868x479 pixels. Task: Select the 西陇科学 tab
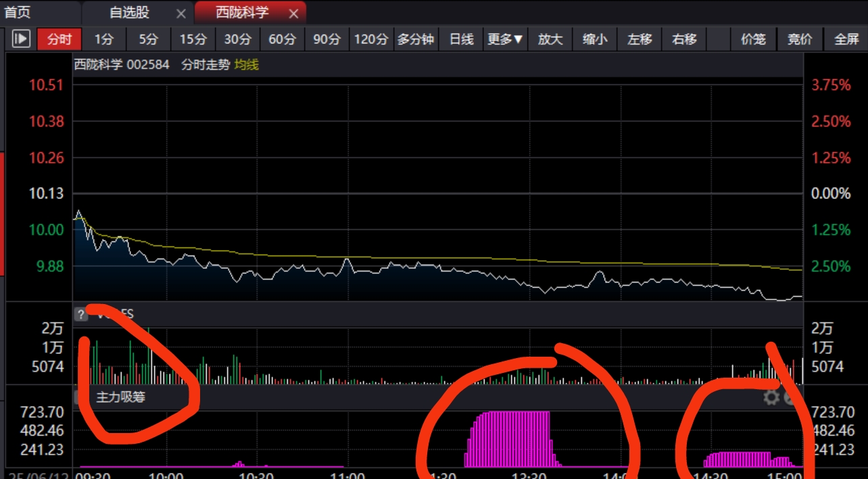click(242, 13)
